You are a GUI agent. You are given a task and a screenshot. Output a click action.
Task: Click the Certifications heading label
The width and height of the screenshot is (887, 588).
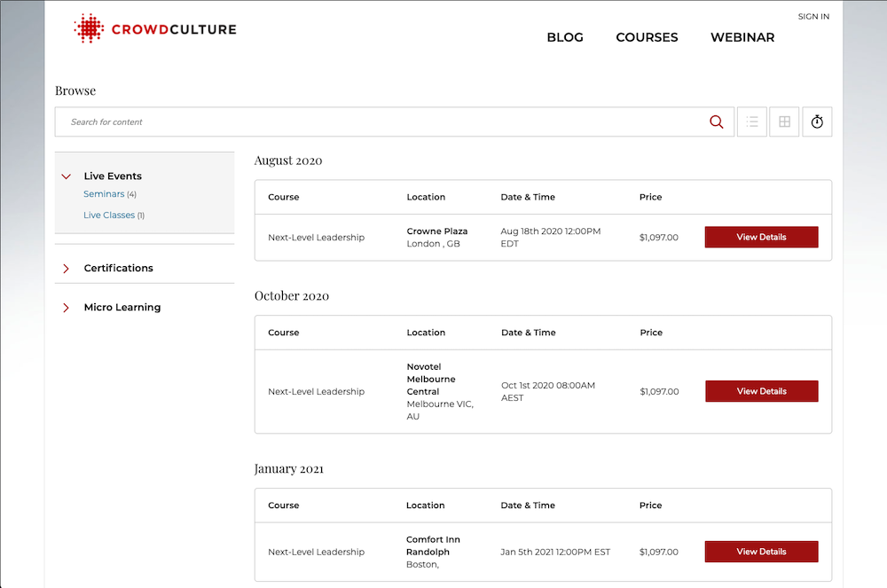tap(118, 268)
